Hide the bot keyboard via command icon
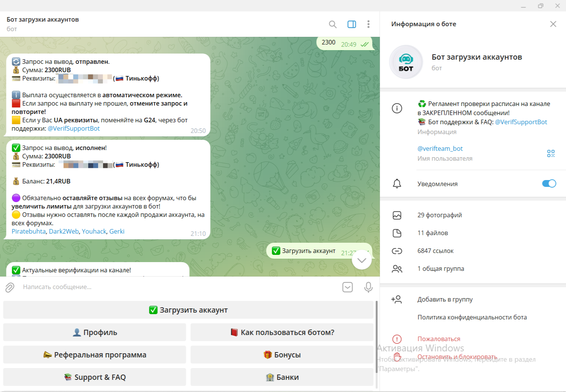566x392 pixels. tap(347, 287)
